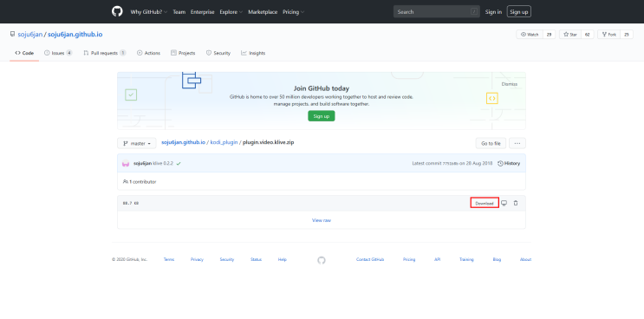The image size is (644, 319).
Task: Open the Actions tab
Action: tap(148, 53)
